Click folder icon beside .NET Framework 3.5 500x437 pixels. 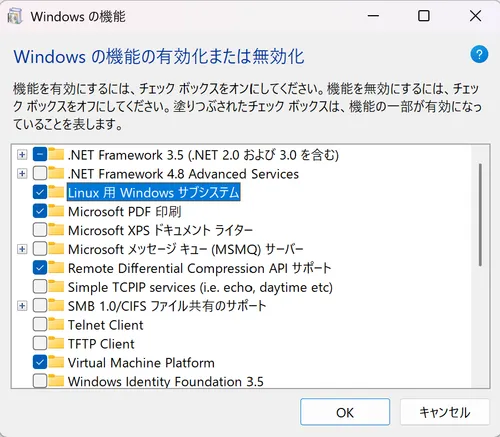tap(56, 154)
